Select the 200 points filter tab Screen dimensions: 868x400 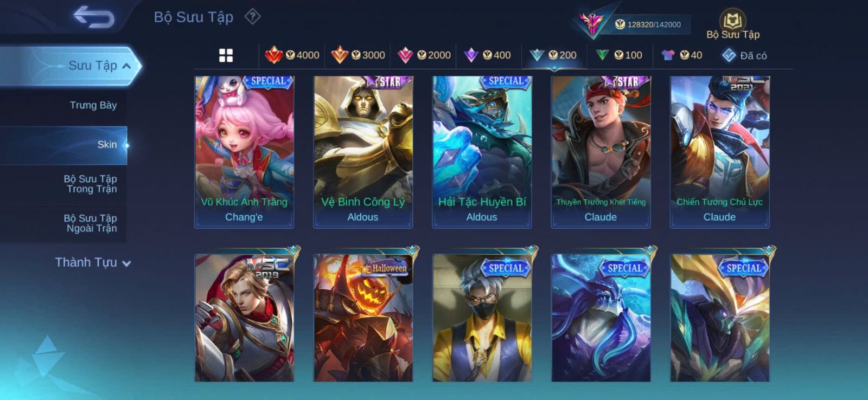(553, 55)
